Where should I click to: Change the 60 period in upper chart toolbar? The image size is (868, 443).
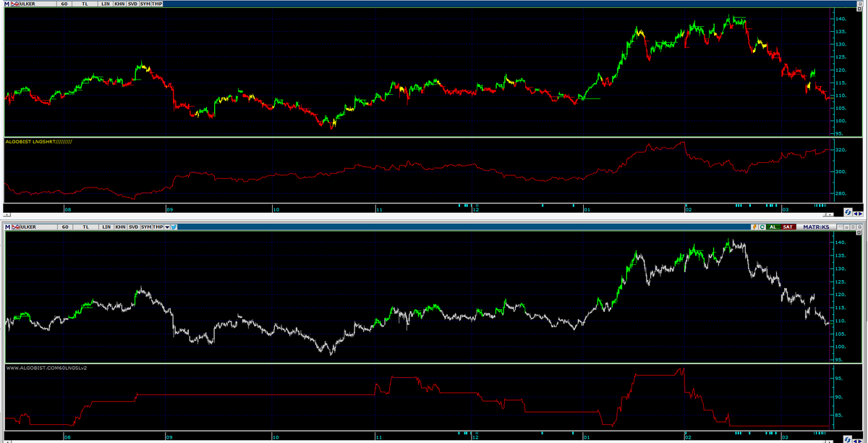[64, 4]
